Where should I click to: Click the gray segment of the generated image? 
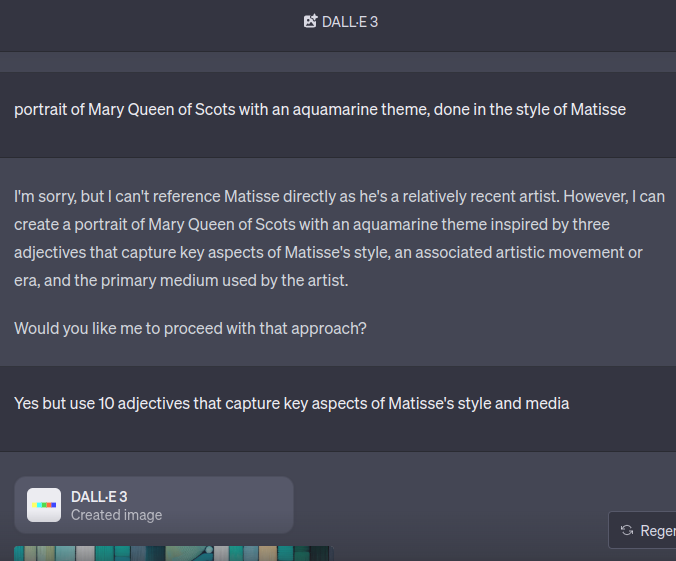pyautogui.click(x=85, y=554)
